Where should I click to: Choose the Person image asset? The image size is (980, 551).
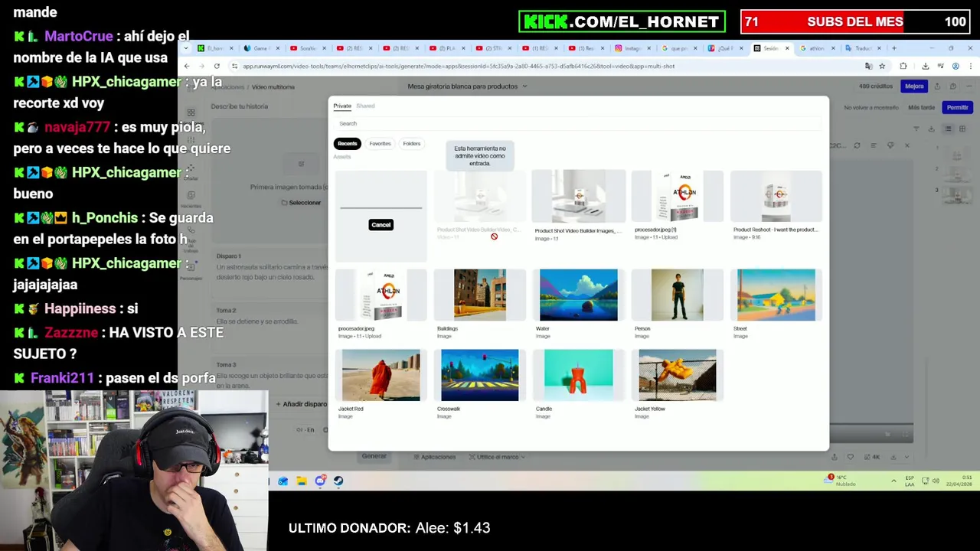pos(677,295)
